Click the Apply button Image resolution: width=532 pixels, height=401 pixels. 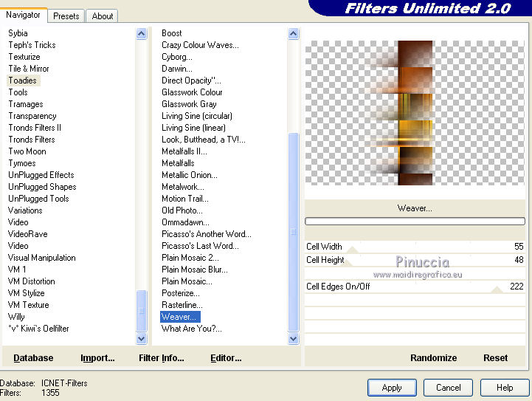(392, 388)
